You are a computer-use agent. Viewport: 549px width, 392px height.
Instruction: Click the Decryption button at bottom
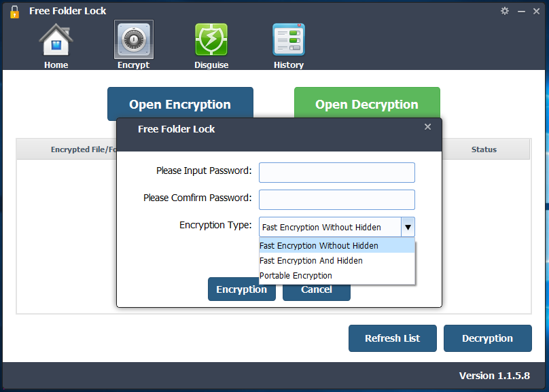coord(488,338)
